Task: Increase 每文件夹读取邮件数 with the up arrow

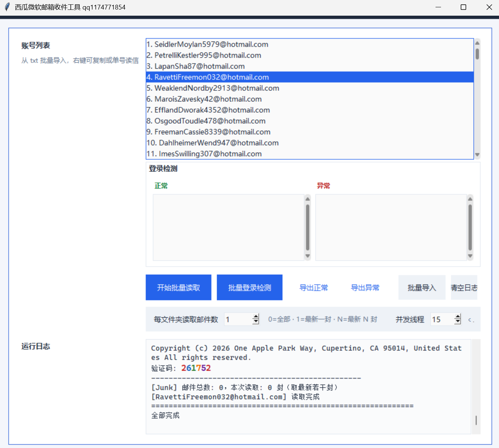Action: (256, 316)
